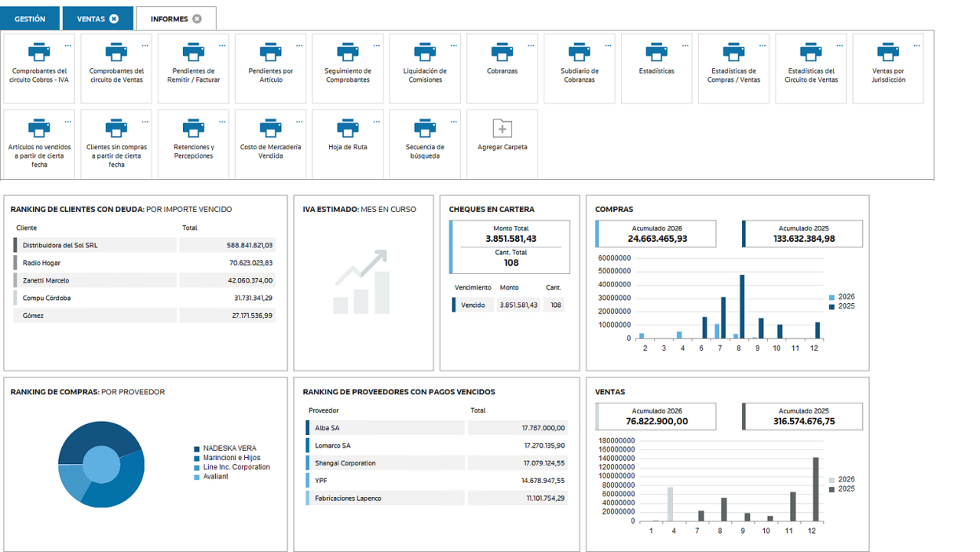
Task: Open options menu for Retenciones y Percepciones
Action: [x=223, y=122]
